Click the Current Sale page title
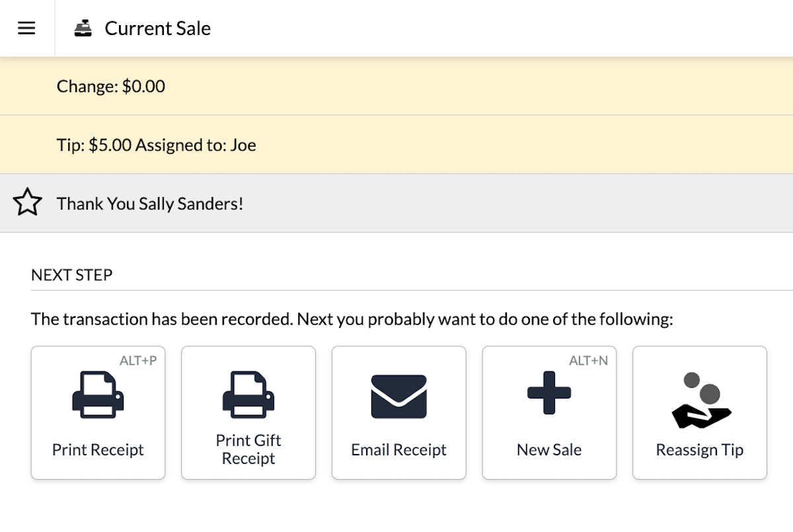 tap(158, 28)
